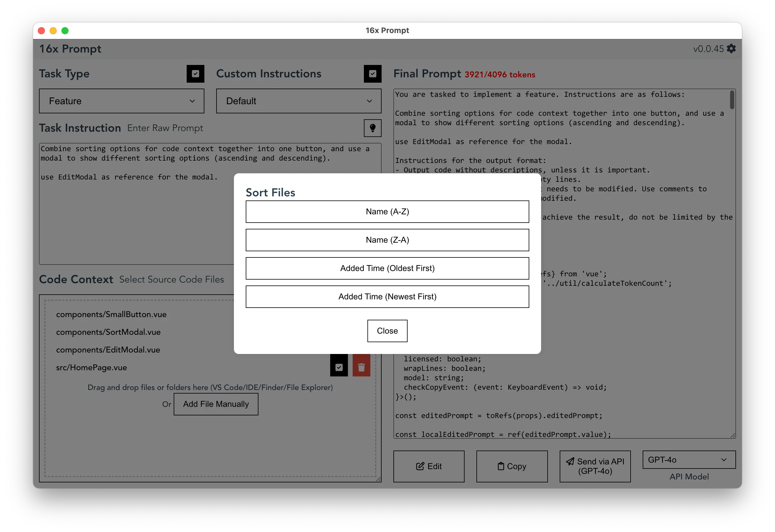775x532 pixels.
Task: Choose Added Time (Newest First)
Action: [387, 297]
